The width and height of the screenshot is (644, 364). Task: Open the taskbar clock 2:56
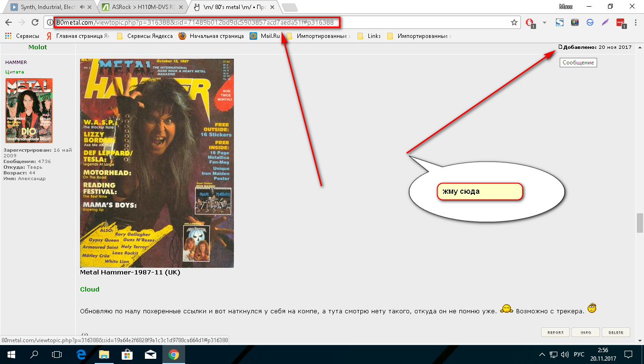pos(602,355)
